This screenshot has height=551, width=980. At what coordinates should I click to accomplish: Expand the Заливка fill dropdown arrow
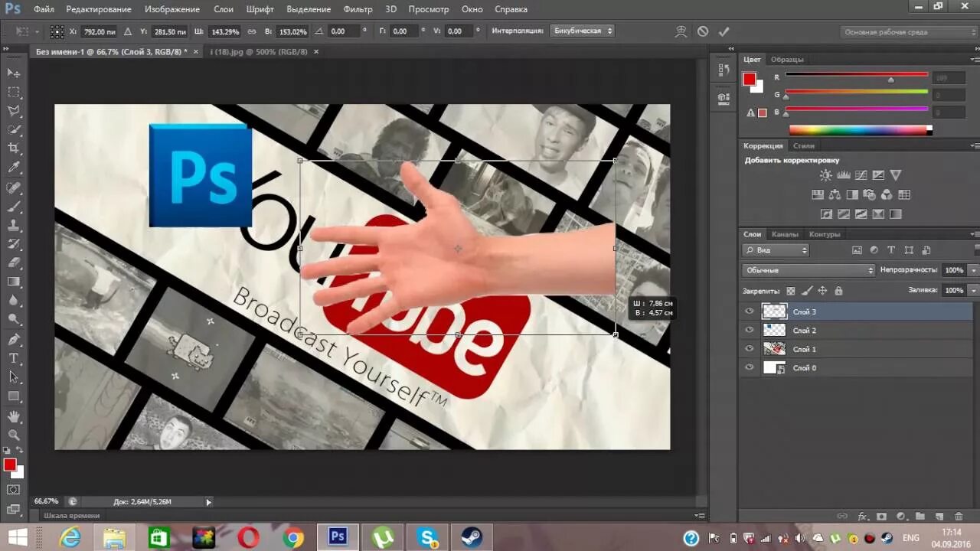pyautogui.click(x=973, y=291)
